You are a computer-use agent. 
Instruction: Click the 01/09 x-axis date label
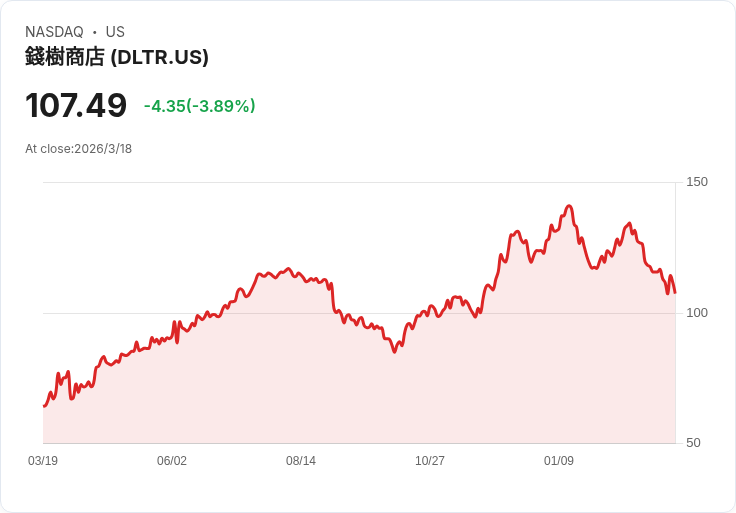(559, 461)
